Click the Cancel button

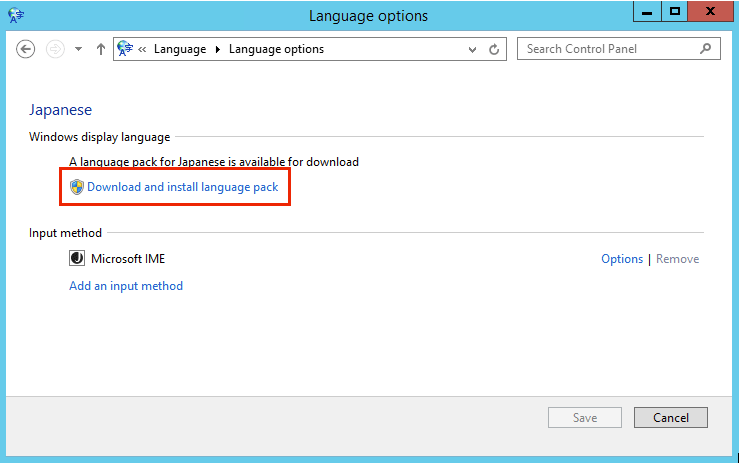pyautogui.click(x=671, y=417)
